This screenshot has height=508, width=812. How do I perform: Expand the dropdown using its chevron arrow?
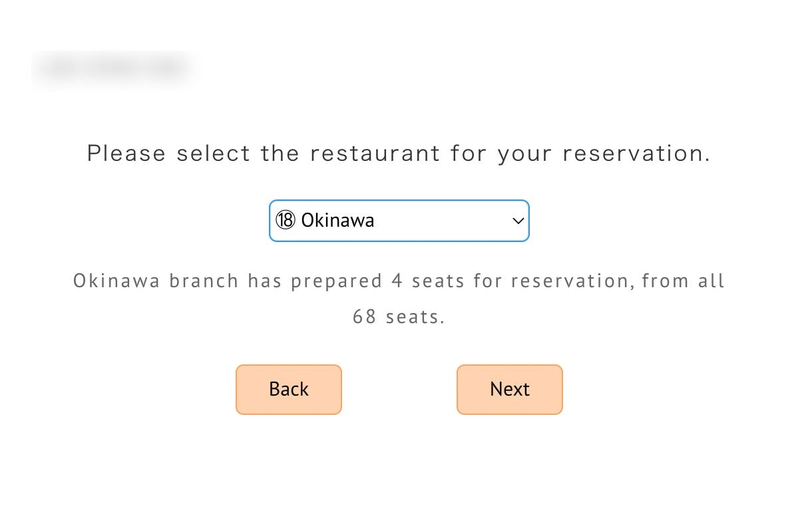tap(518, 221)
